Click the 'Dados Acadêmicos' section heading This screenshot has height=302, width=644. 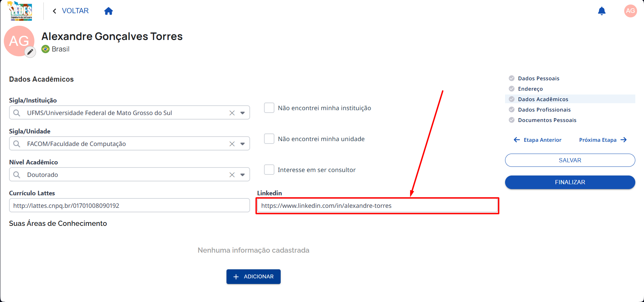pos(41,79)
